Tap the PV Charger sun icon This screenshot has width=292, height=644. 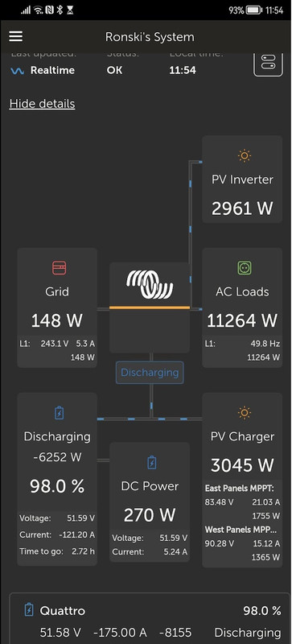coord(245,412)
